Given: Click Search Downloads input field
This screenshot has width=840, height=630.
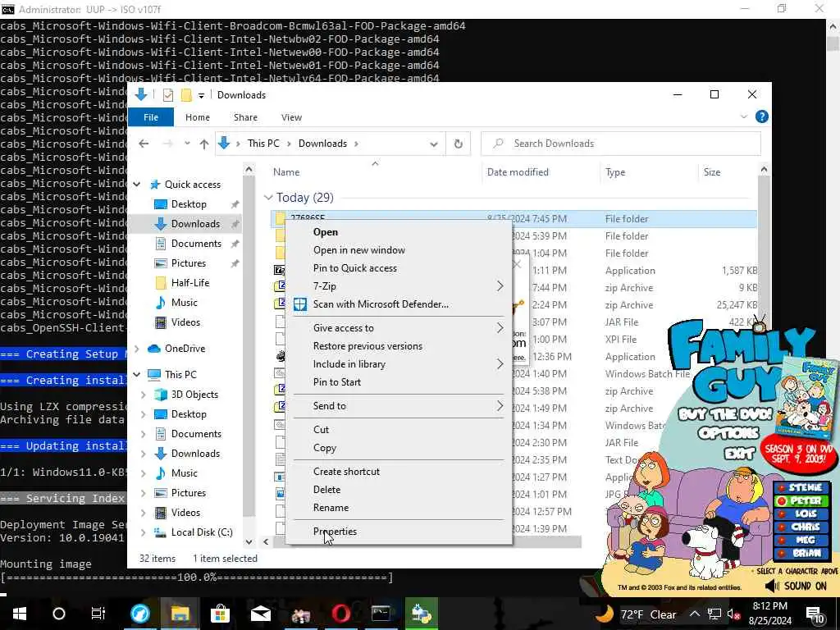Looking at the screenshot, I should tap(620, 144).
